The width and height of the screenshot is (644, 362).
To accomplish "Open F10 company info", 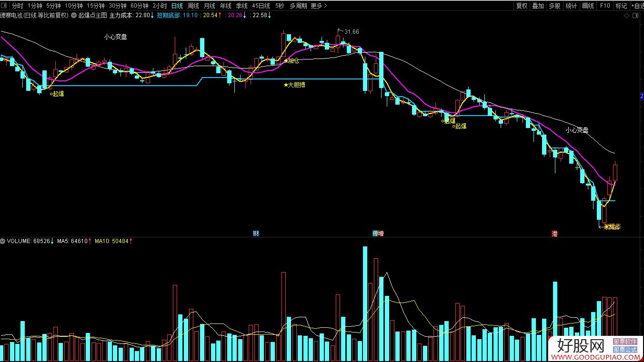I will tap(604, 6).
